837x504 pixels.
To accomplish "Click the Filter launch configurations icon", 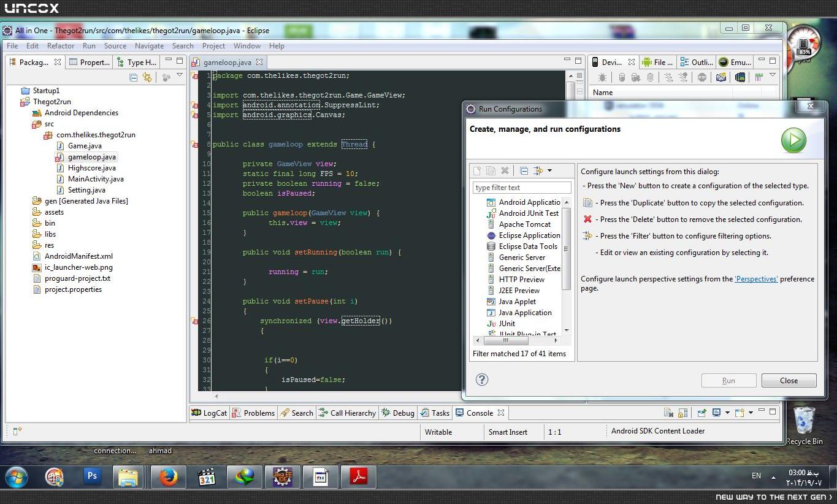I will pos(538,170).
